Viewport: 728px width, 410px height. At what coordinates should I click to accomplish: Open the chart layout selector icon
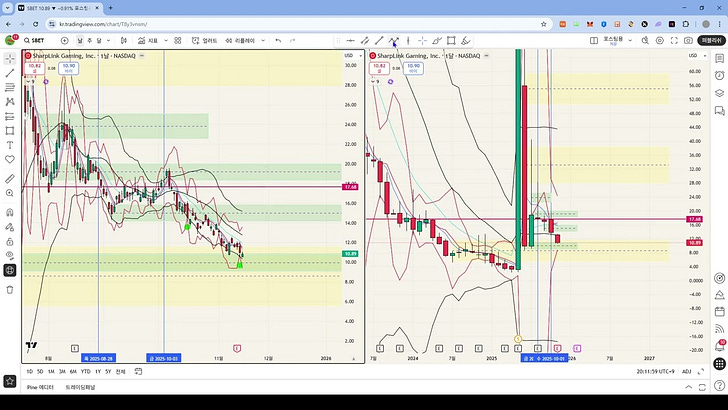point(594,40)
